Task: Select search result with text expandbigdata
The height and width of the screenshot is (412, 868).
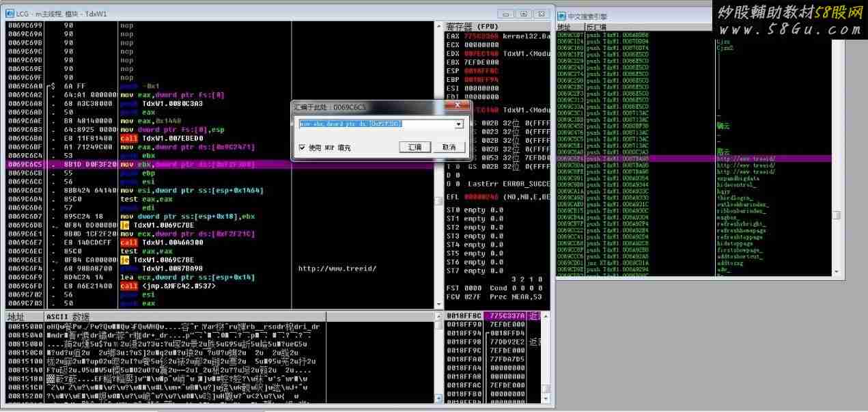Action: coord(694,178)
